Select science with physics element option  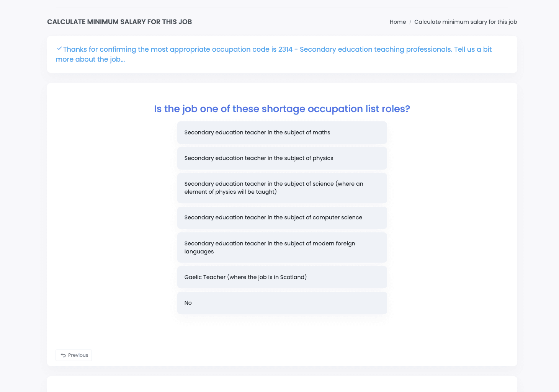282,188
